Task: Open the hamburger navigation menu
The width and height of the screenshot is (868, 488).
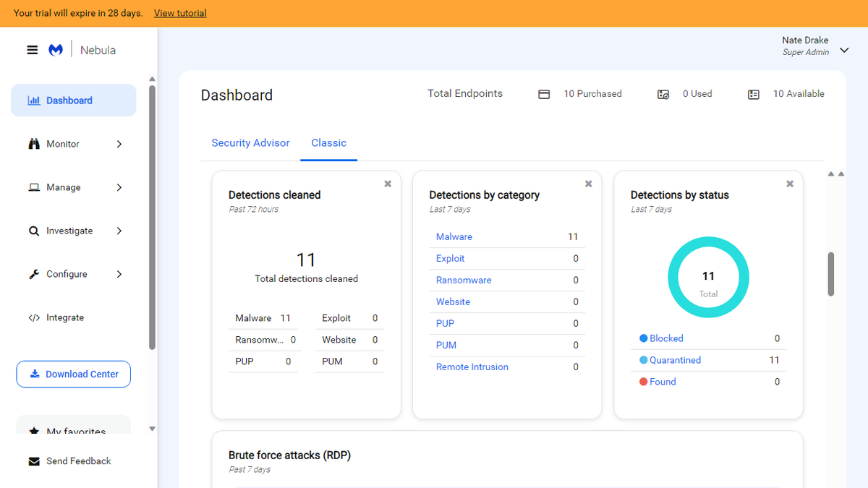Action: [x=32, y=50]
